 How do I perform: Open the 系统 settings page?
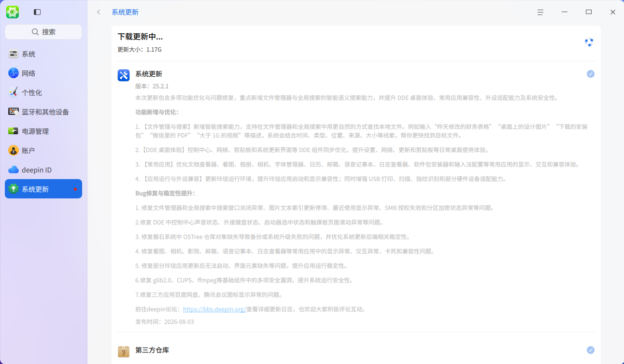43,54
